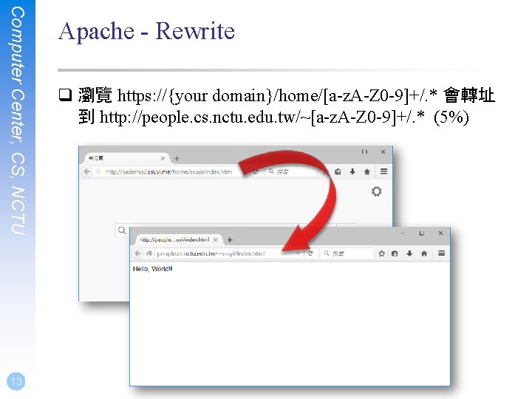
Task: Open hamburger menu in front browser window
Action: [x=441, y=253]
